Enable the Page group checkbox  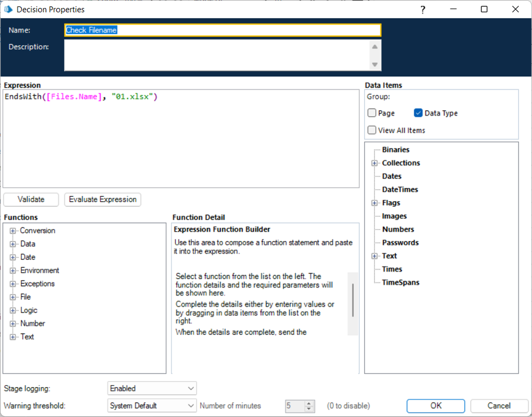point(372,113)
